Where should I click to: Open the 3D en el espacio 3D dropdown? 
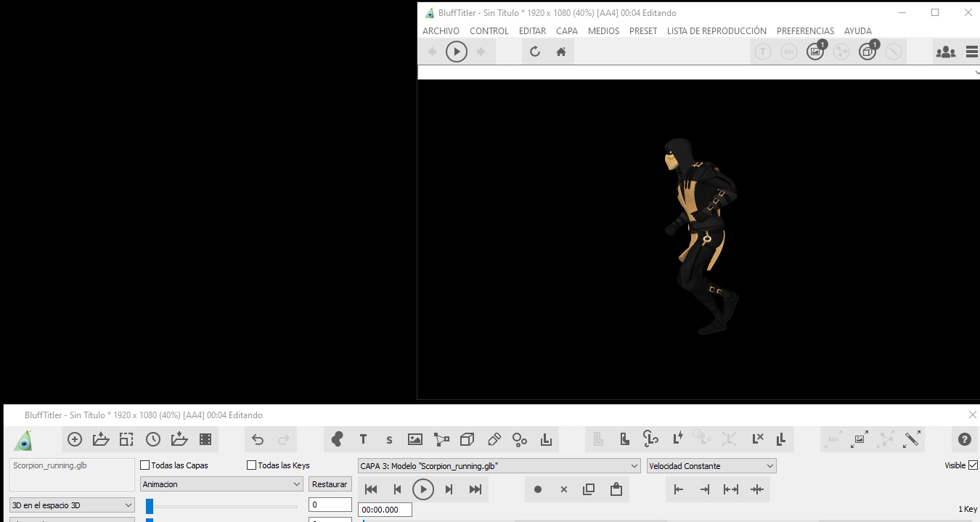72,505
